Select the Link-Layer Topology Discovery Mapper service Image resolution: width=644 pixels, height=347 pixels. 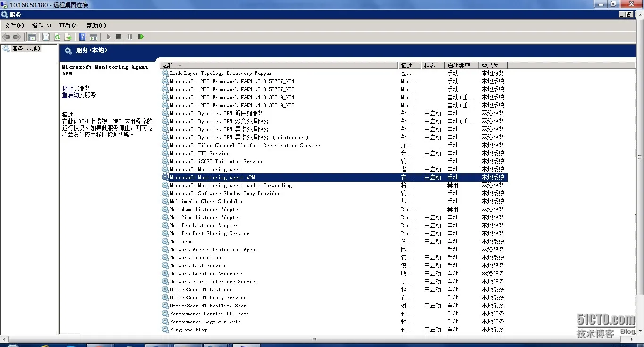coord(334,73)
